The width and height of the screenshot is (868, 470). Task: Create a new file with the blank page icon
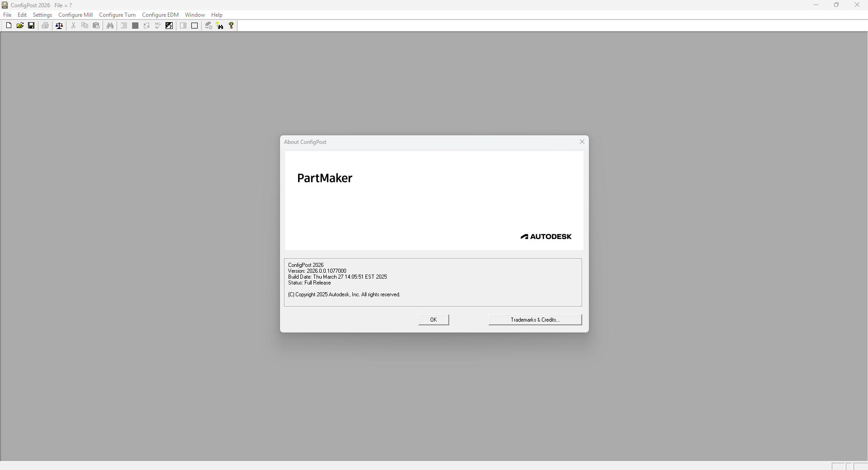[9, 26]
